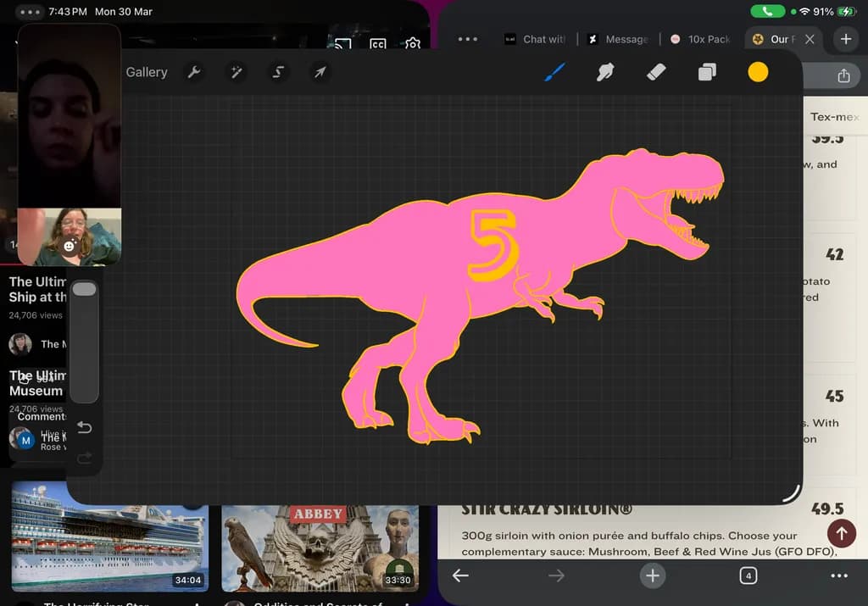868x606 pixels.
Task: Tap the caller's FaceTime video tile
Action: tap(70, 116)
